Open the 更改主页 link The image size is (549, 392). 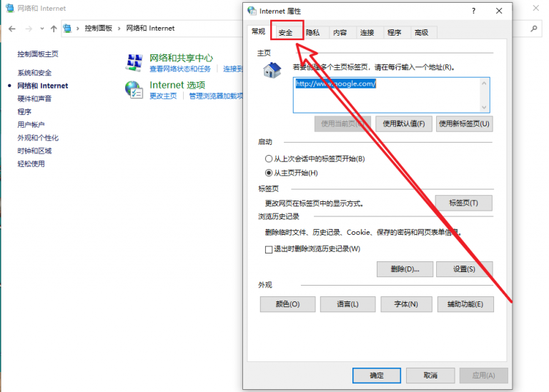click(163, 96)
